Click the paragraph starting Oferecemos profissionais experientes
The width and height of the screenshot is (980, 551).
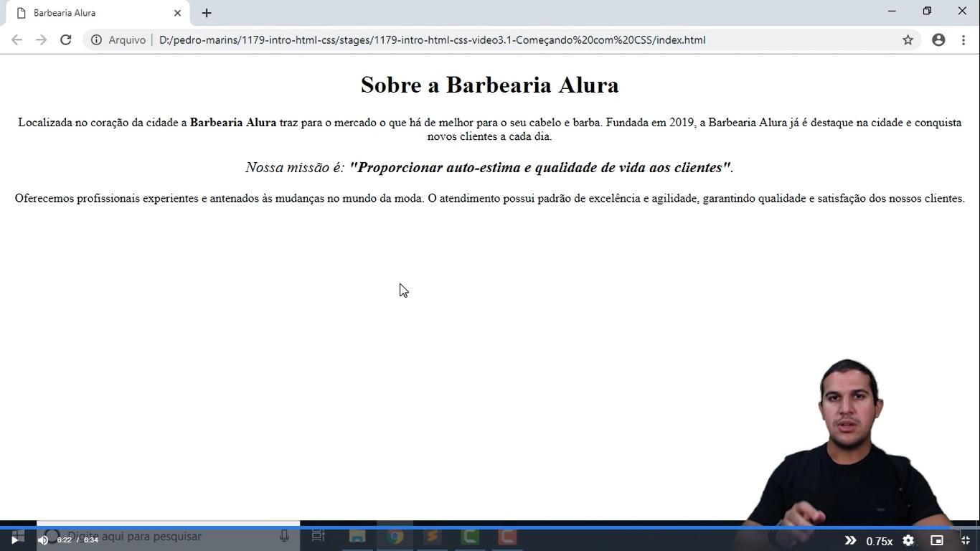(x=490, y=199)
